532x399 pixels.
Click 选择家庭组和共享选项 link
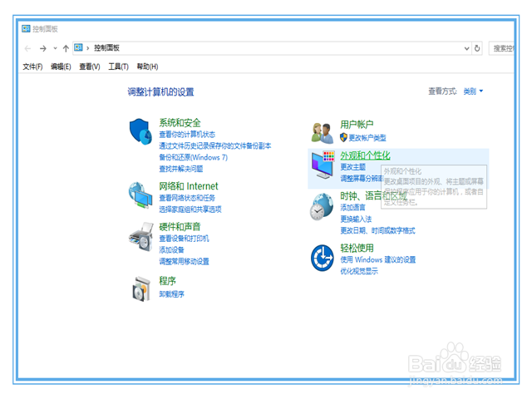pos(190,209)
